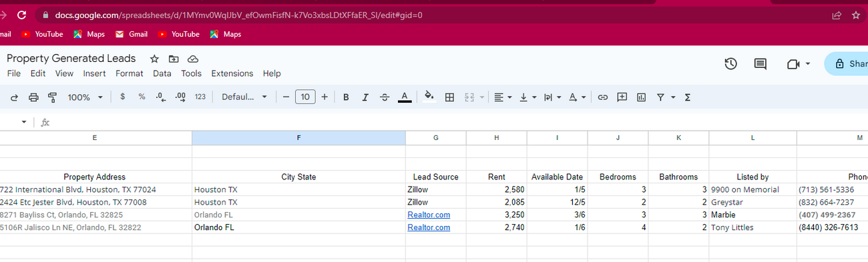Select the column F header
This screenshot has height=262, width=868.
[x=298, y=138]
